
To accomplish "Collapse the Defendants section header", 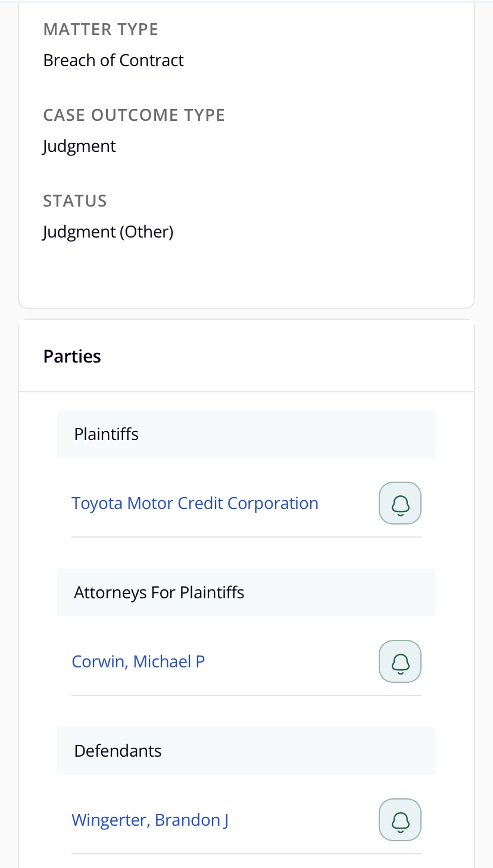I will [x=246, y=751].
